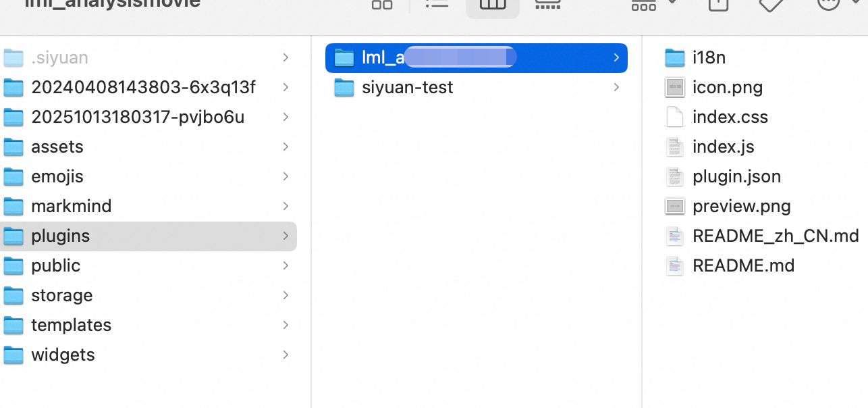
Task: Select plugin.json file
Action: [x=736, y=176]
